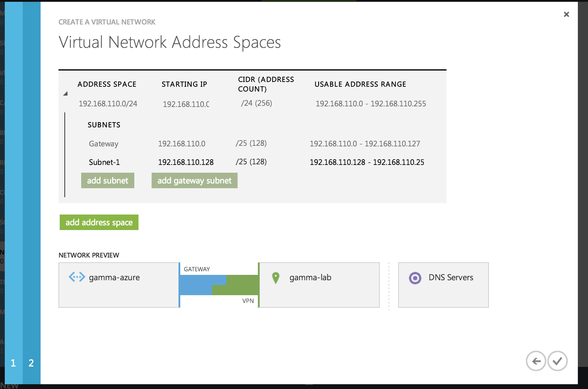Edit Subnet-1 starting IP 192.168.110.128
Image resolution: width=588 pixels, height=389 pixels.
pos(186,162)
